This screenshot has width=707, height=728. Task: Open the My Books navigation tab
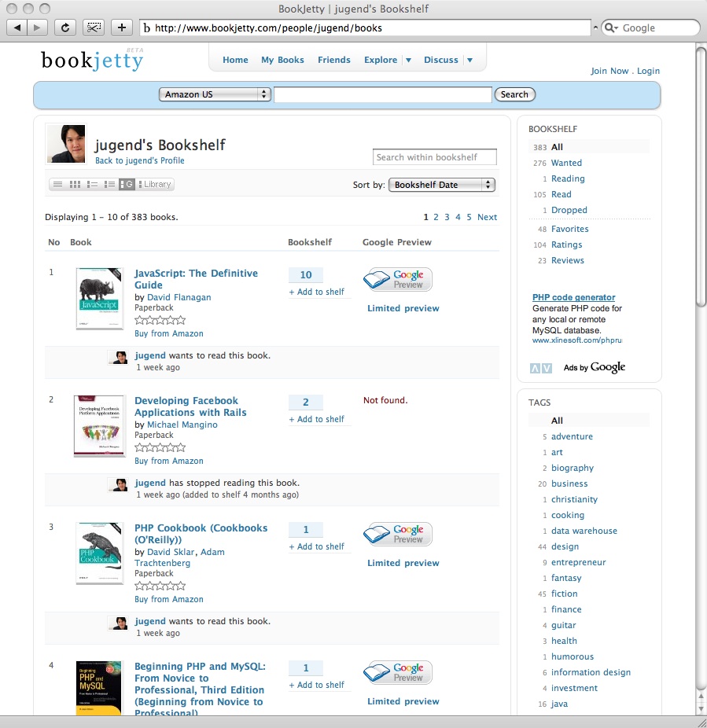282,60
